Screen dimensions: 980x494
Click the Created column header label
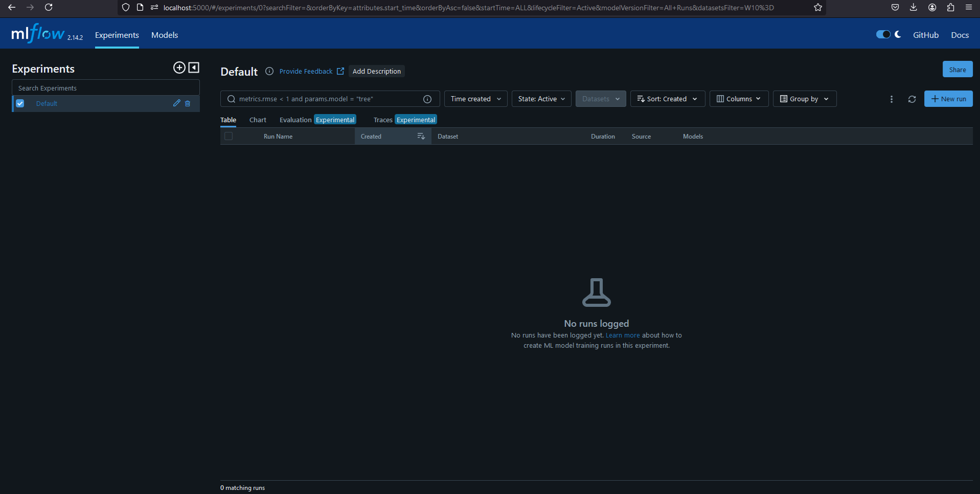[x=371, y=137]
